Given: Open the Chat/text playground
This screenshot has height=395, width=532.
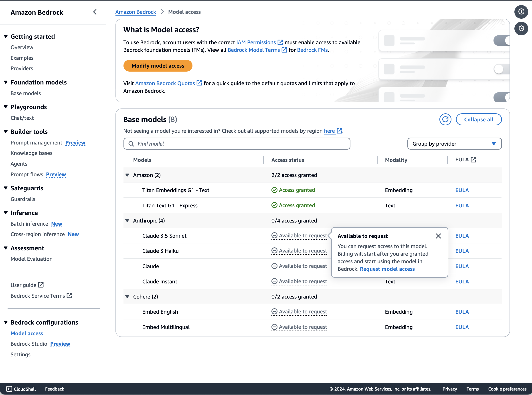Looking at the screenshot, I should pos(22,118).
